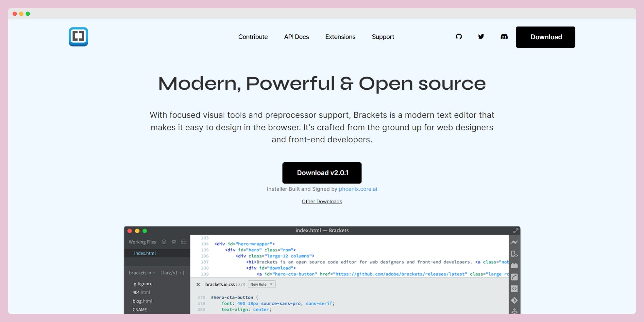The width and height of the screenshot is (644, 322).
Task: Click code line 104 hero-wrapper div
Action: 245,244
